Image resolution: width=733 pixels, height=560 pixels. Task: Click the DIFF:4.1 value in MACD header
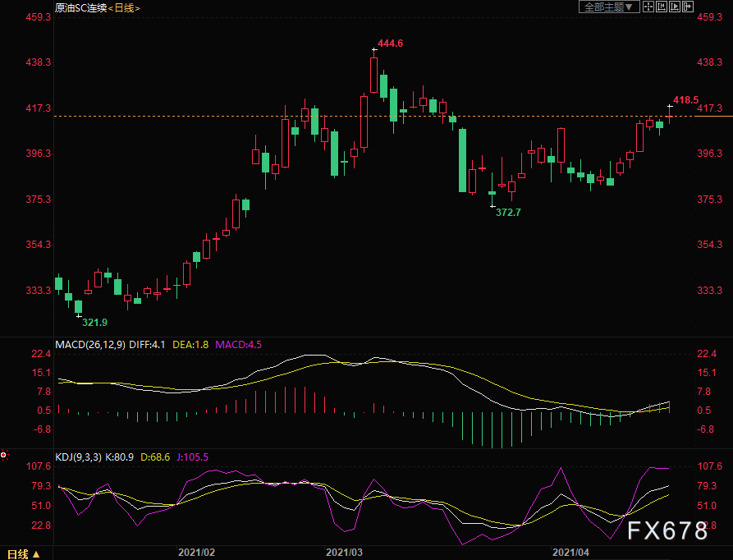click(149, 345)
